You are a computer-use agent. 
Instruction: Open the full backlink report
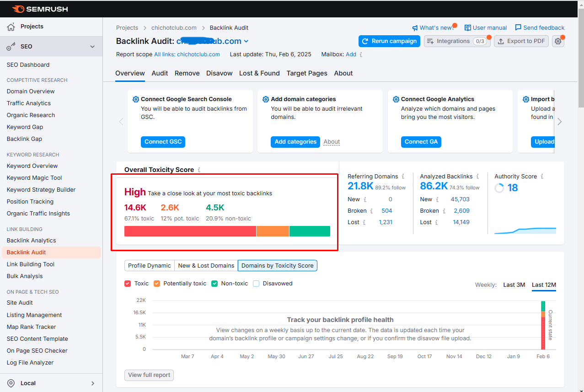click(149, 375)
